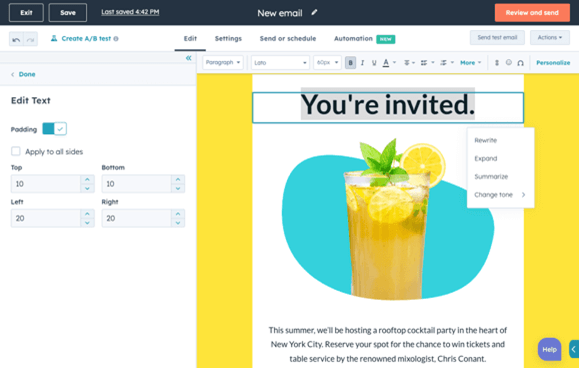Select the lemonade cocktail image
This screenshot has height=368, width=579.
click(388, 219)
